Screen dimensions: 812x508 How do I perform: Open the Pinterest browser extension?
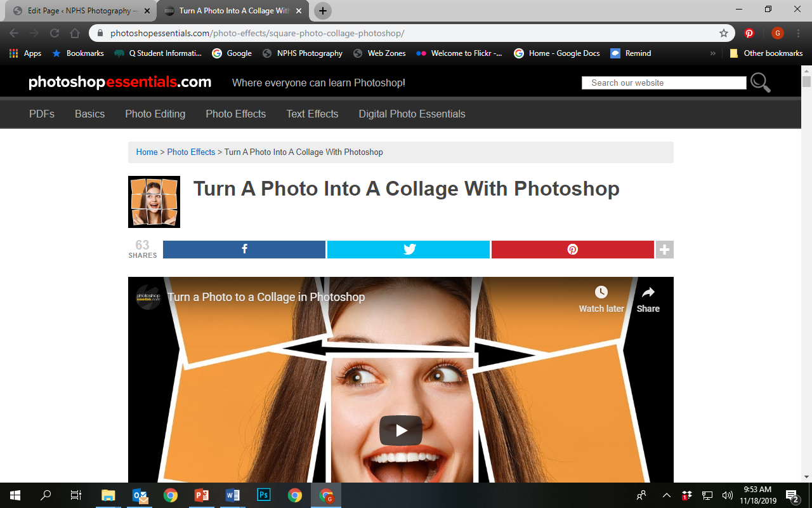click(749, 33)
